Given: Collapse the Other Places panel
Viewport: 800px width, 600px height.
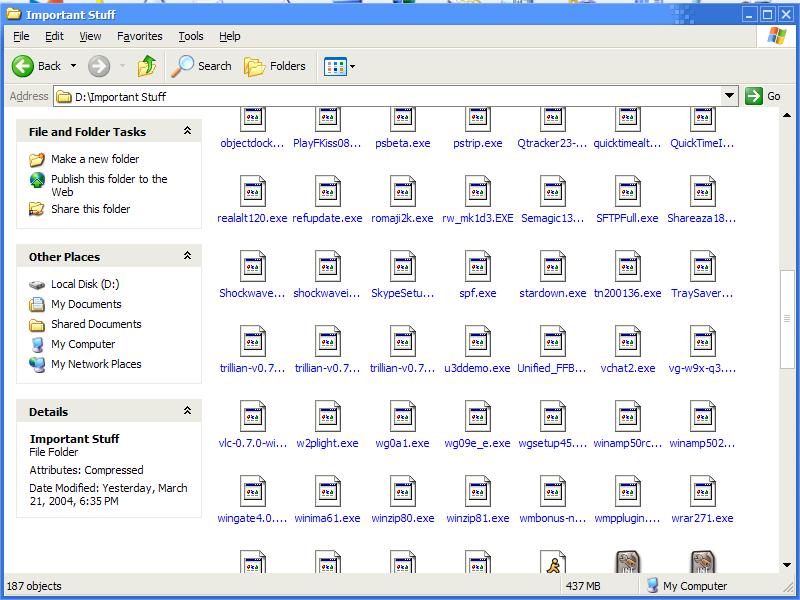Looking at the screenshot, I should pyautogui.click(x=187, y=256).
